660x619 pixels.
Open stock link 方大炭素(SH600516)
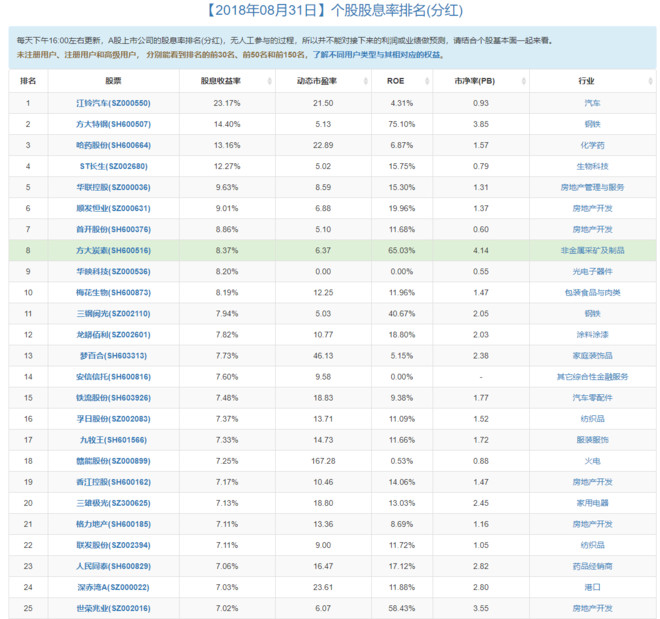pos(113,250)
